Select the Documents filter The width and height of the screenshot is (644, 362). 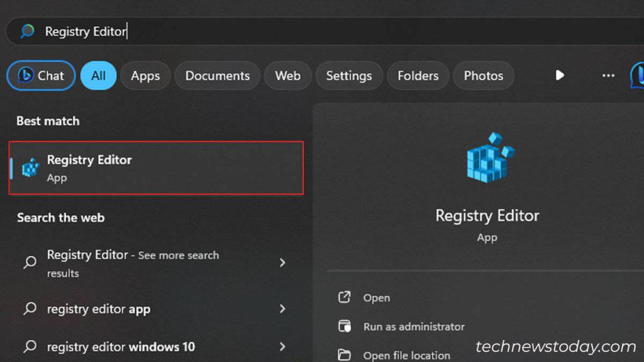pyautogui.click(x=217, y=75)
